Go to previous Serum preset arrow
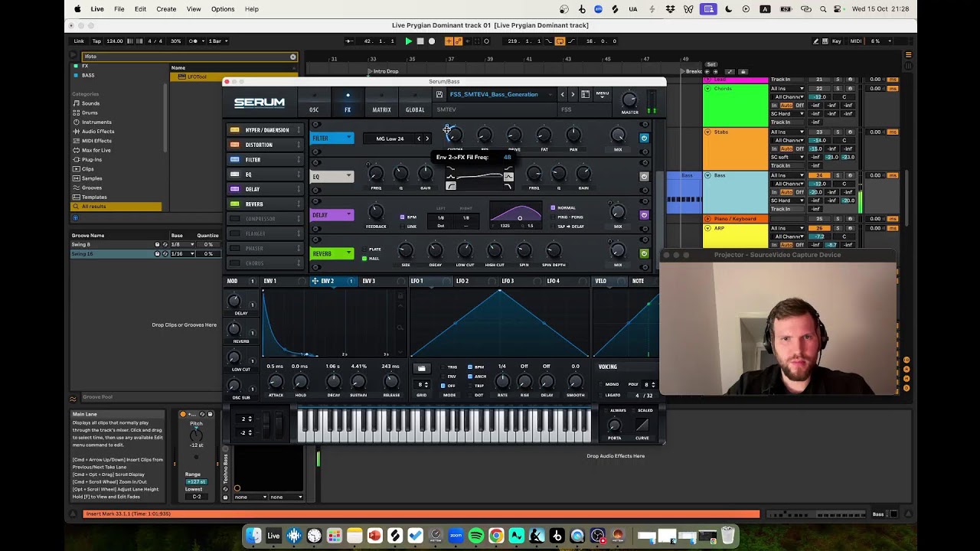The width and height of the screenshot is (980, 551). click(562, 94)
